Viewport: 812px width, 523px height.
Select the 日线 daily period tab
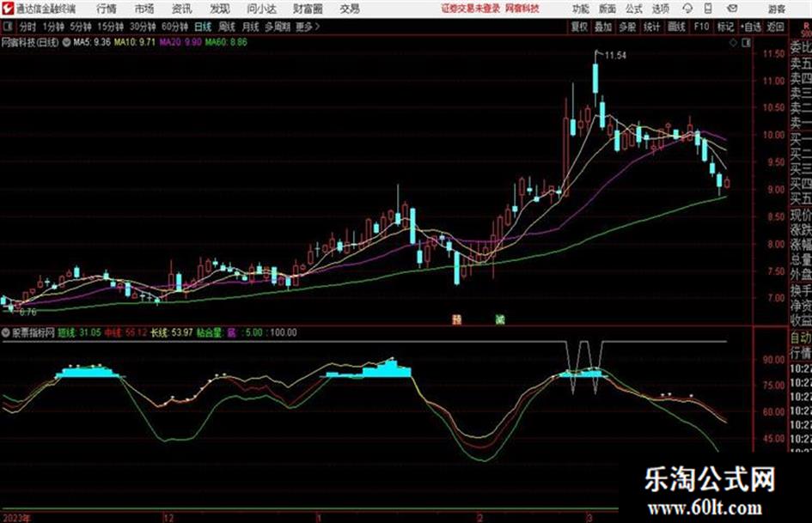coord(203,27)
